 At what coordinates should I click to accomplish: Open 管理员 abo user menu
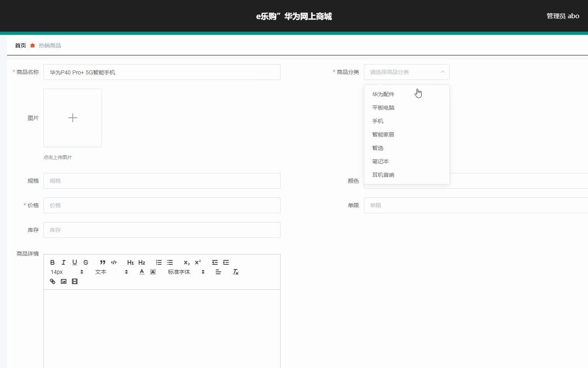tap(563, 16)
